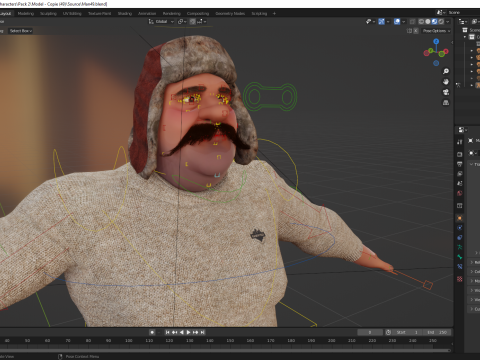The height and width of the screenshot is (360, 480).
Task: Open the Compositing workspace tab
Action: coord(198,13)
